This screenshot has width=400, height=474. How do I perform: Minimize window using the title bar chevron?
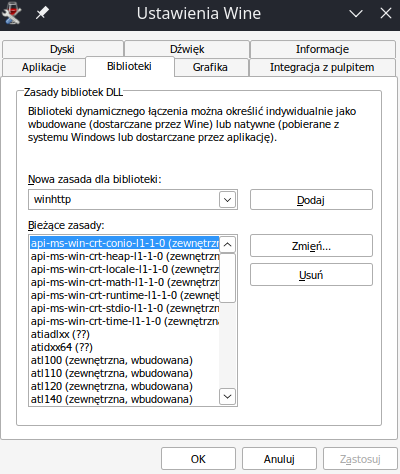click(356, 14)
